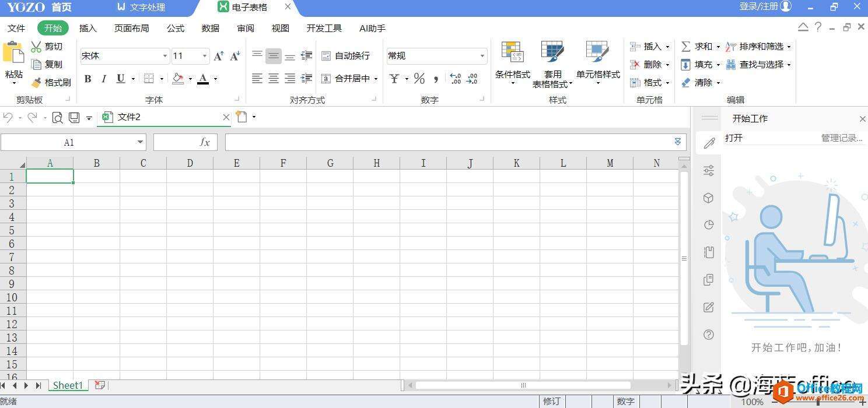Viewport: 868px width, 408px height.
Task: Expand the formula bar chevron
Action: click(x=677, y=142)
